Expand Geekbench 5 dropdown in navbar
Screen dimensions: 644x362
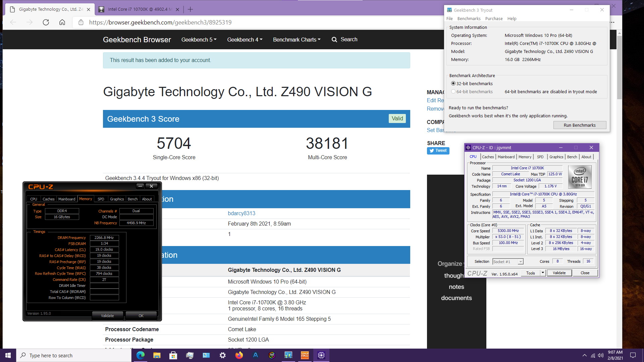pos(199,40)
